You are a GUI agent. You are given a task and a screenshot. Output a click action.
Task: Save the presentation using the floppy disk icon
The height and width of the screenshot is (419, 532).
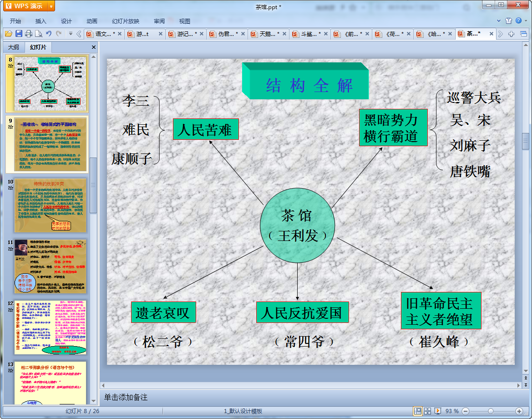(19, 34)
